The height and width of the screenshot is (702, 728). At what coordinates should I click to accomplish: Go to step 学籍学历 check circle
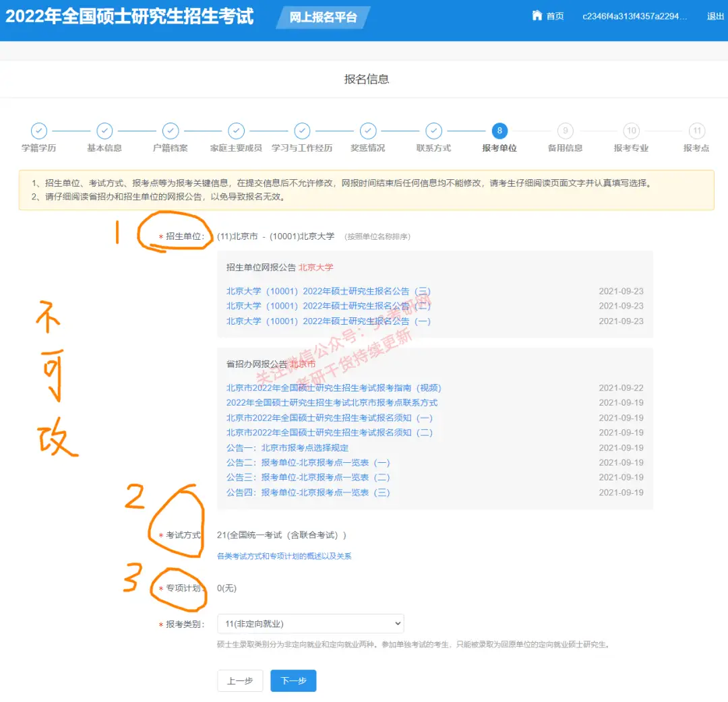39,131
